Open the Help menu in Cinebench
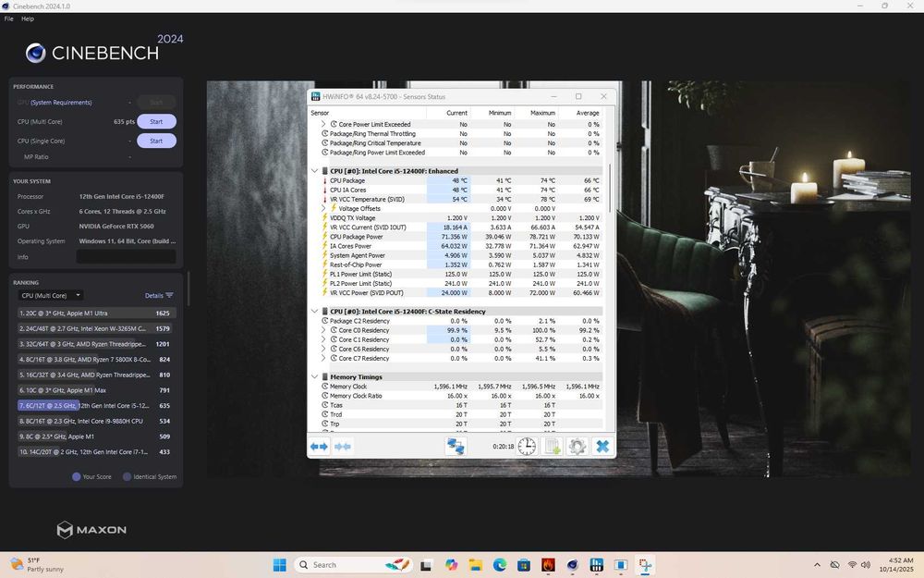This screenshot has height=578, width=924. [28, 18]
